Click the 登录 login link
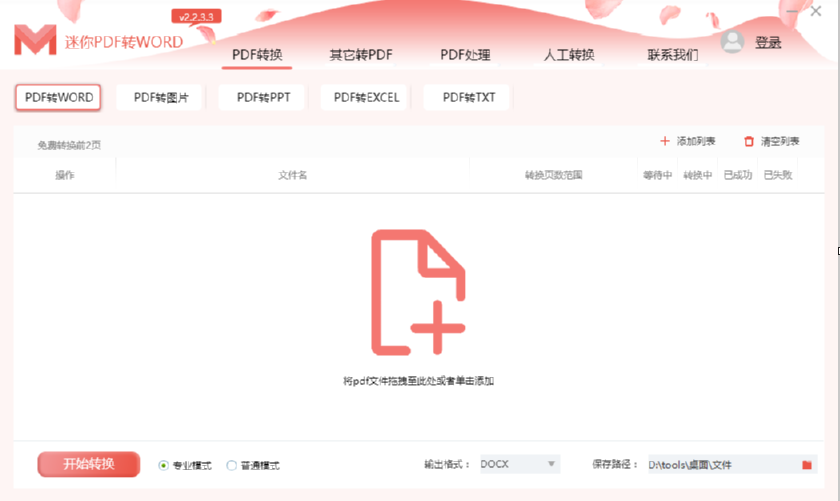This screenshot has width=840, height=501. click(768, 42)
